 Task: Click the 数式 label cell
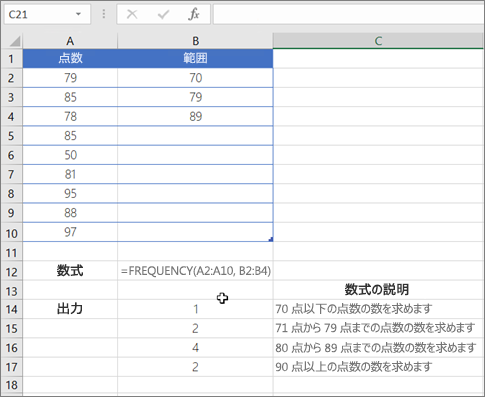tap(70, 271)
